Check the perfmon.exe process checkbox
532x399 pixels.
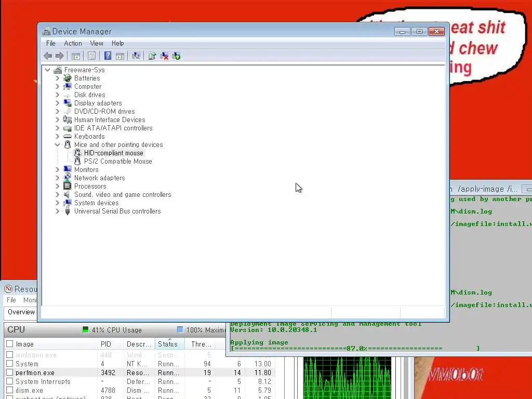point(9,372)
